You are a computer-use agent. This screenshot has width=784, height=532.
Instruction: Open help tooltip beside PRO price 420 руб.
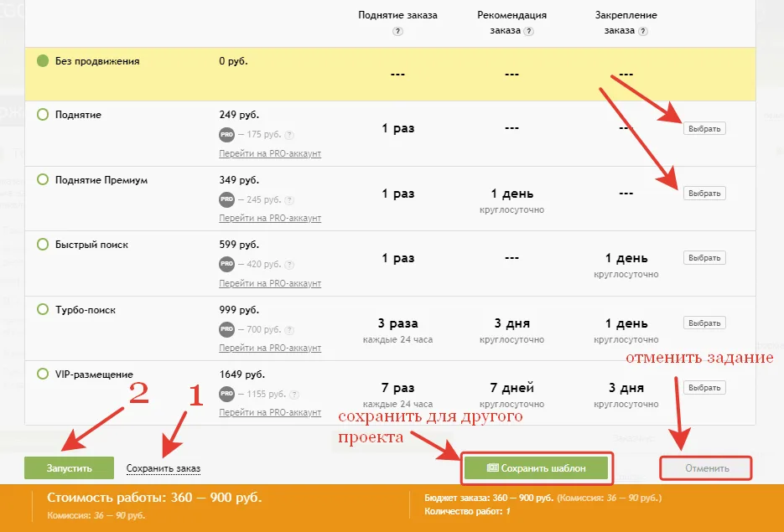point(288,264)
